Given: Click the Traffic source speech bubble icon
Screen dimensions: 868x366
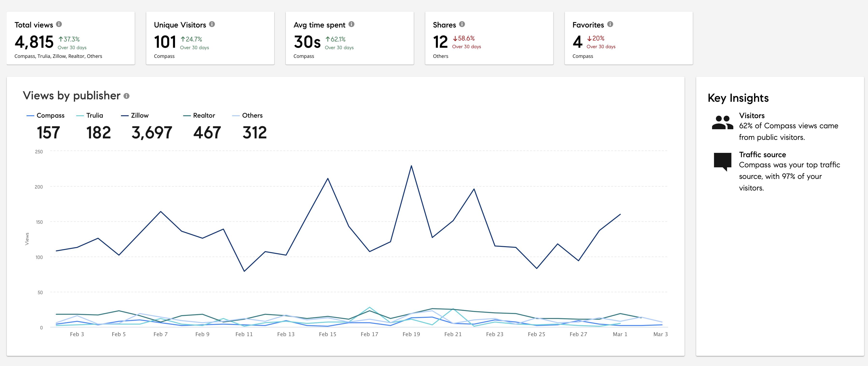Looking at the screenshot, I should 722,162.
